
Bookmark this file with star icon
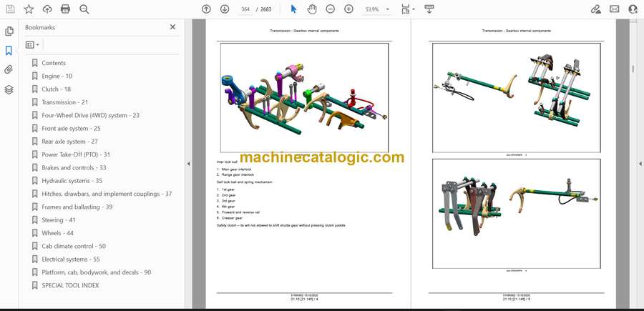(29, 9)
